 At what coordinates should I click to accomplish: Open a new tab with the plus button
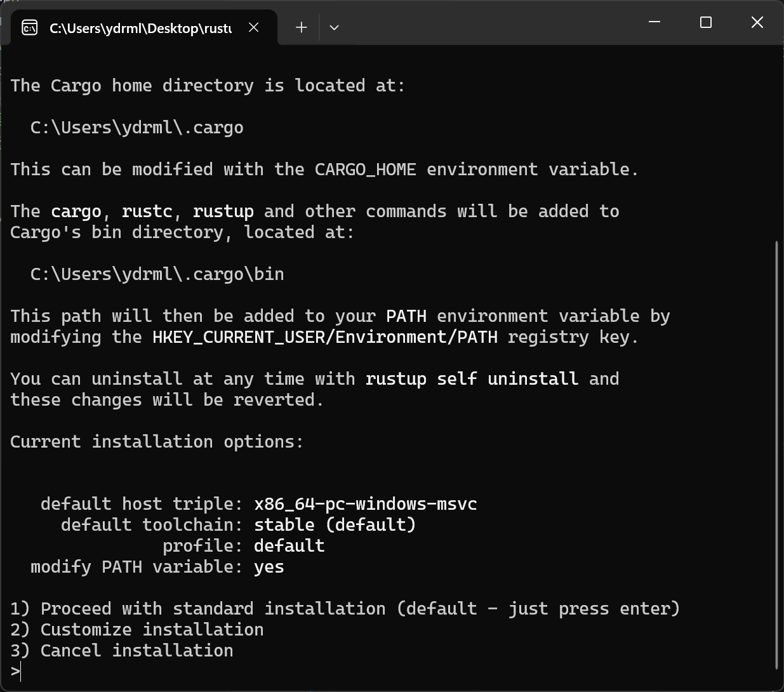click(300, 27)
